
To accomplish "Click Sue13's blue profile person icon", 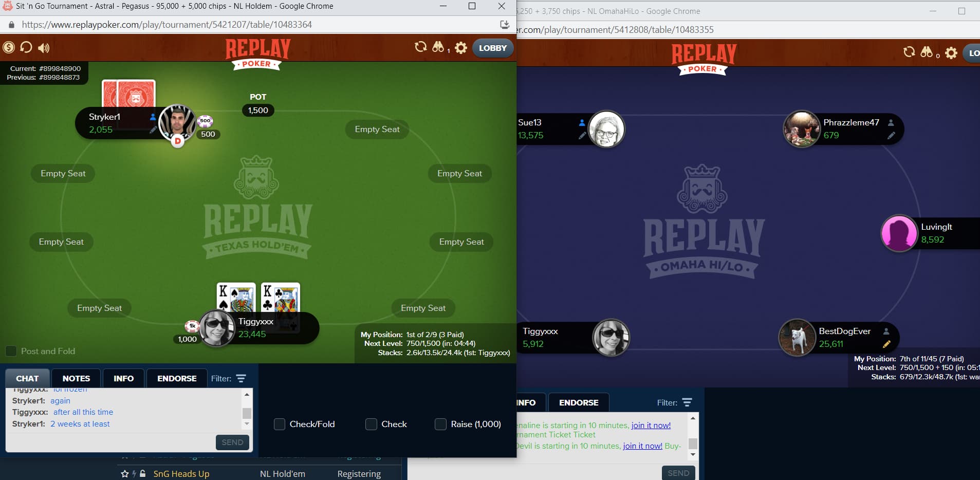I will pyautogui.click(x=582, y=123).
